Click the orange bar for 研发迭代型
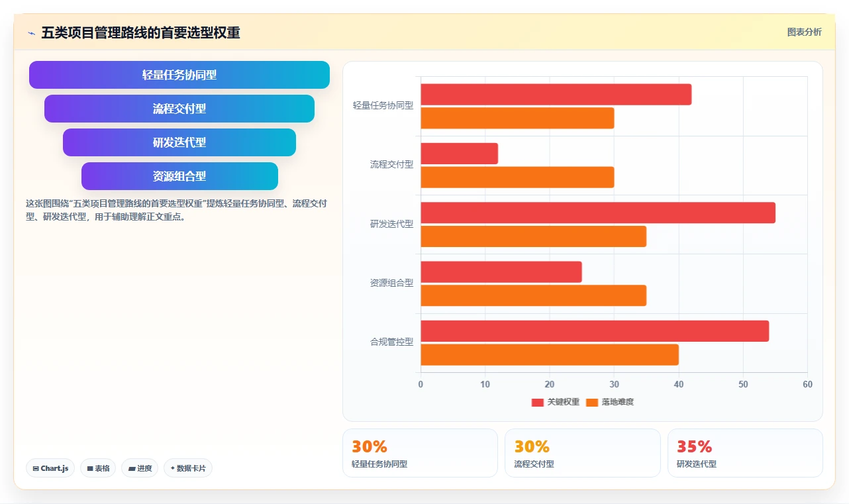 point(534,236)
